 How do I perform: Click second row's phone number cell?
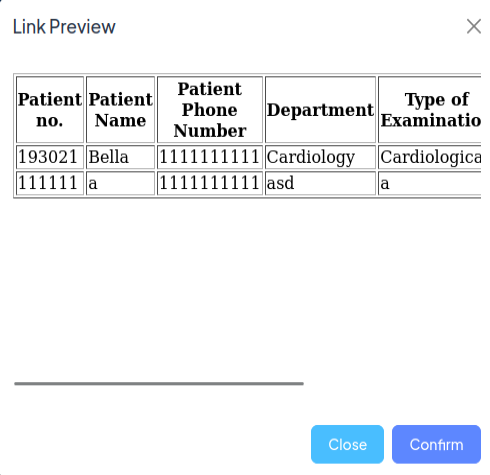[x=210, y=183]
